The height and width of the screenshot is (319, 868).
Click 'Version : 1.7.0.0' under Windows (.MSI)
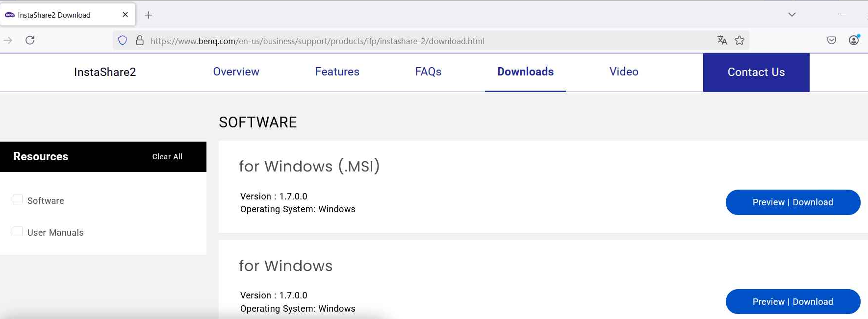click(274, 196)
